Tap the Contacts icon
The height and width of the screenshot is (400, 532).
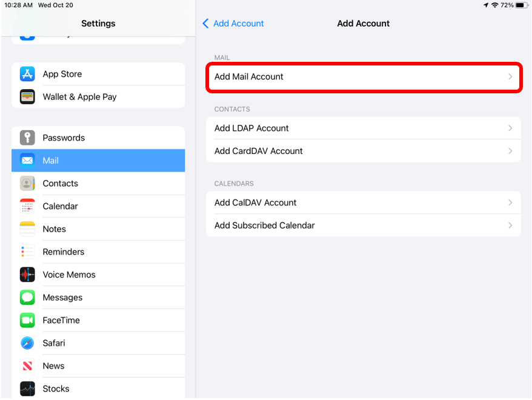point(27,183)
